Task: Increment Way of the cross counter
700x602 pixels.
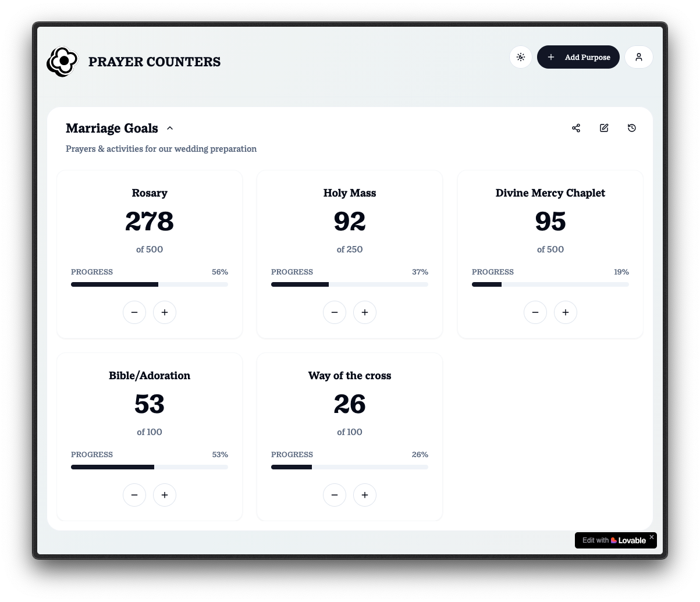Action: pos(365,495)
